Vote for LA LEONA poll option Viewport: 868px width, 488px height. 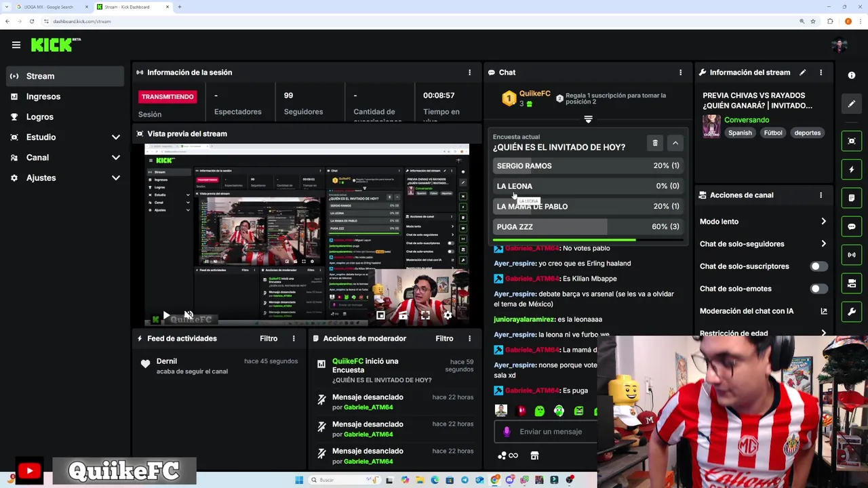tap(588, 186)
